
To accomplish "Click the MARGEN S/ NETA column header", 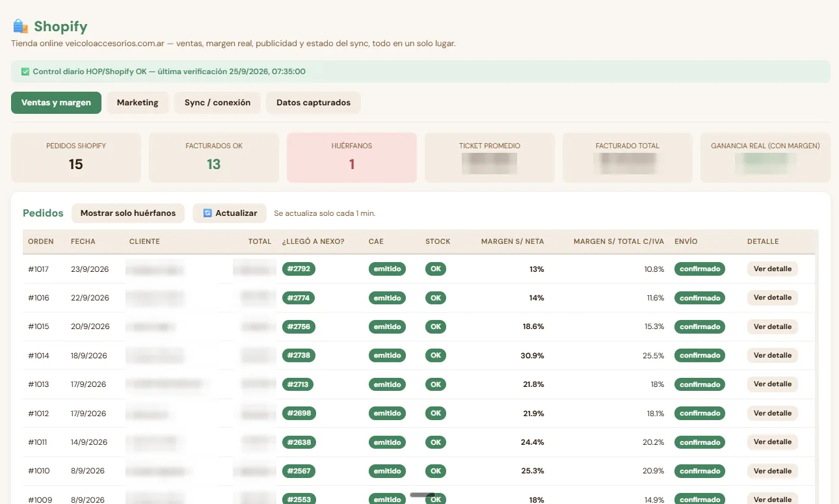I will tap(513, 241).
